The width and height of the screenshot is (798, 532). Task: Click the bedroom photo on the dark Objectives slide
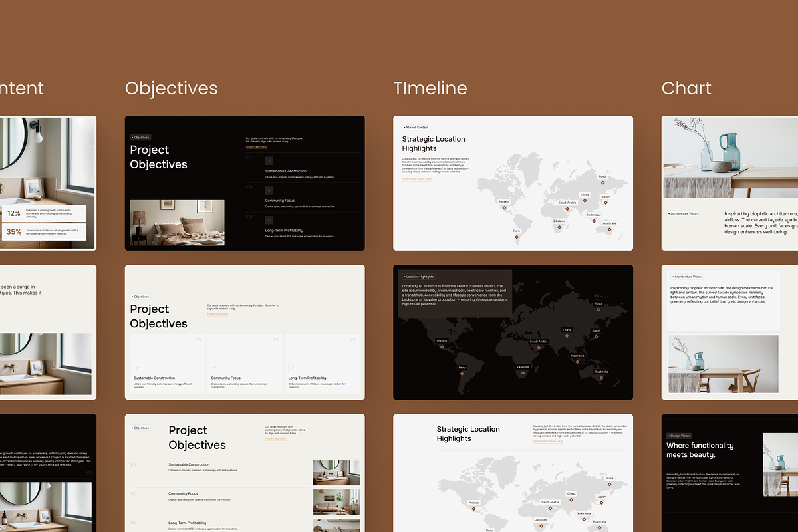click(177, 223)
